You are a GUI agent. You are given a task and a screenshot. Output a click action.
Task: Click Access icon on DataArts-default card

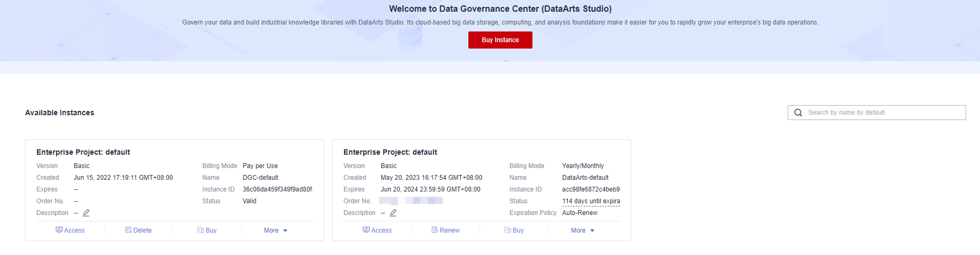coord(366,230)
